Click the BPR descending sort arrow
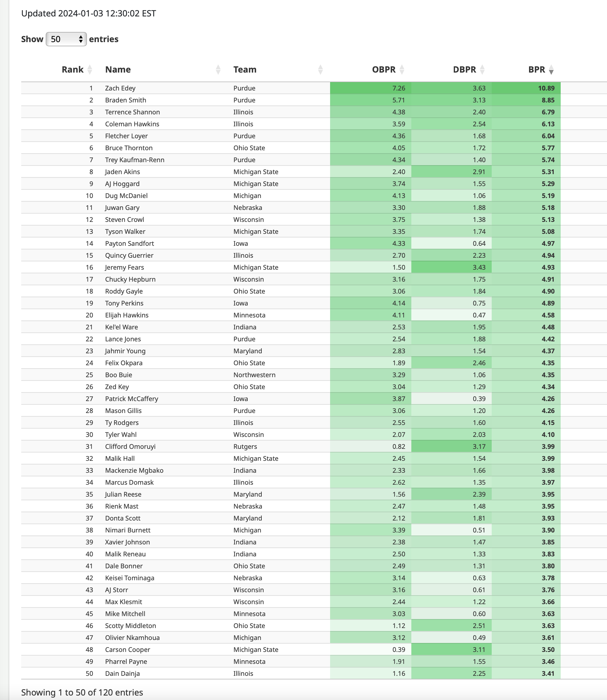607x700 pixels. pos(551,70)
